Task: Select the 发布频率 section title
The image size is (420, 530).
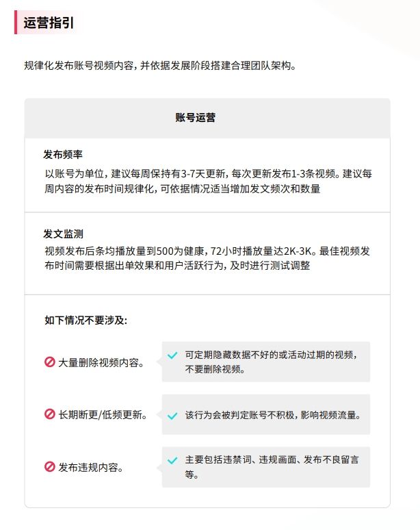Action: click(x=63, y=154)
